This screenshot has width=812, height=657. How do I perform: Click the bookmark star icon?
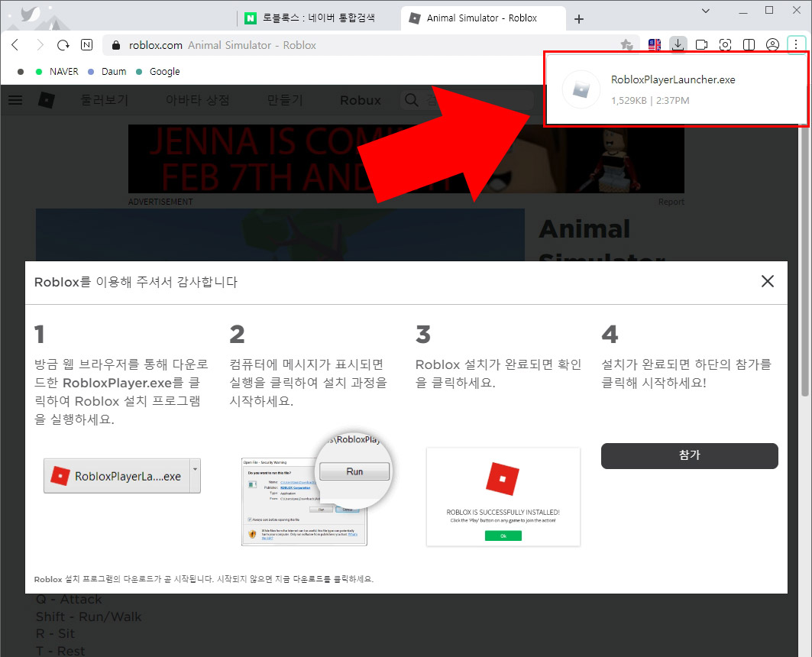pos(626,45)
